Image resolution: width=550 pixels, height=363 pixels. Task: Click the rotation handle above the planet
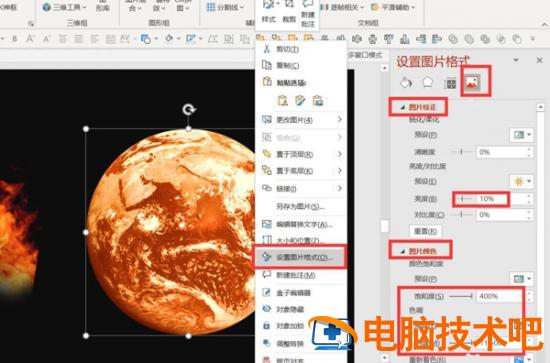tap(189, 110)
